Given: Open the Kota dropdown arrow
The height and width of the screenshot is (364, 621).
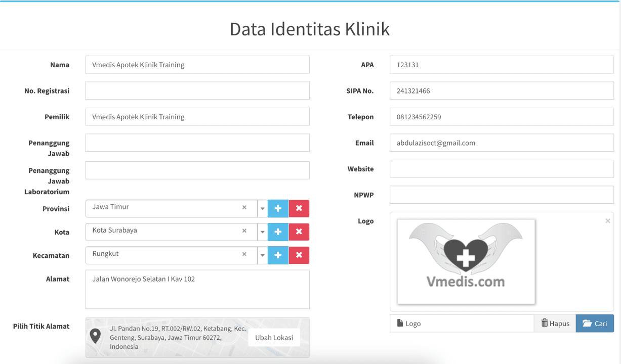Looking at the screenshot, I should point(262,232).
